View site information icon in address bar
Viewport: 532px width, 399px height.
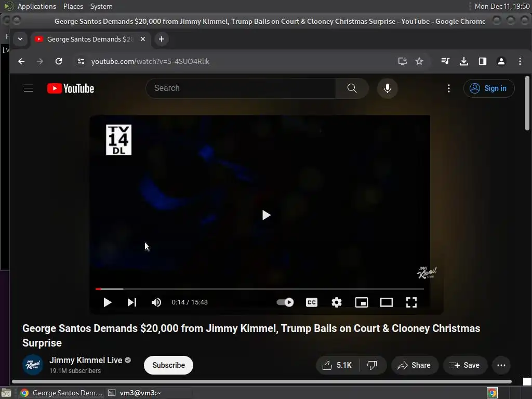pyautogui.click(x=81, y=61)
